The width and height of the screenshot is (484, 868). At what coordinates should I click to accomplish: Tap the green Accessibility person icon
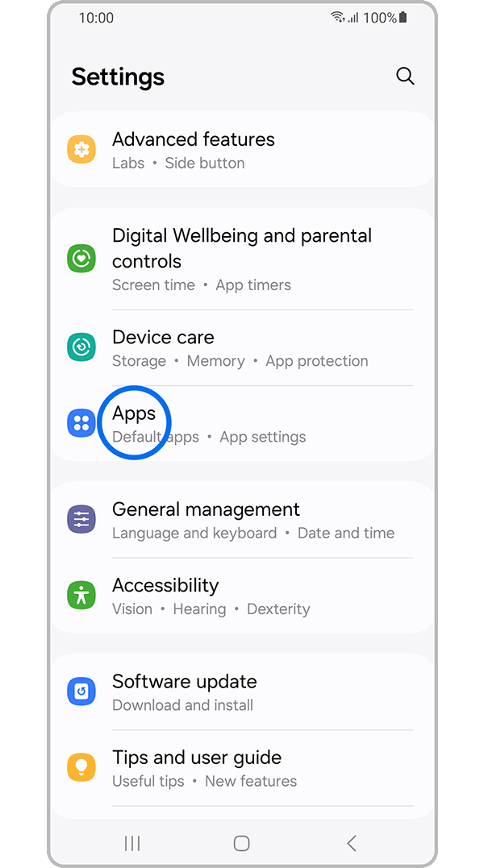click(x=81, y=595)
